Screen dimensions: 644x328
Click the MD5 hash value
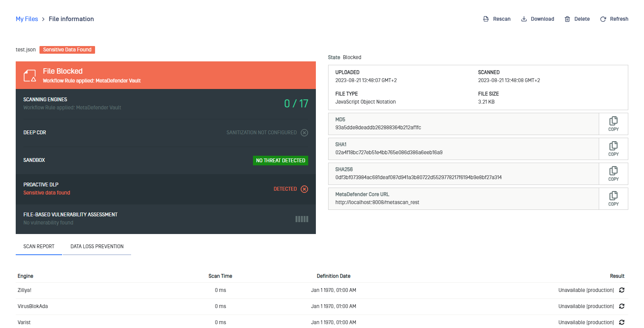click(378, 128)
